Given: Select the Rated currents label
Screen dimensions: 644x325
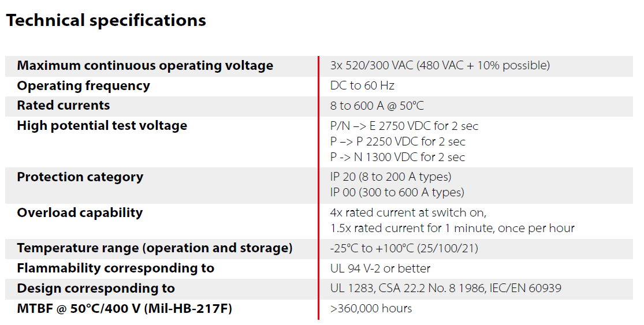Looking at the screenshot, I should [64, 106].
